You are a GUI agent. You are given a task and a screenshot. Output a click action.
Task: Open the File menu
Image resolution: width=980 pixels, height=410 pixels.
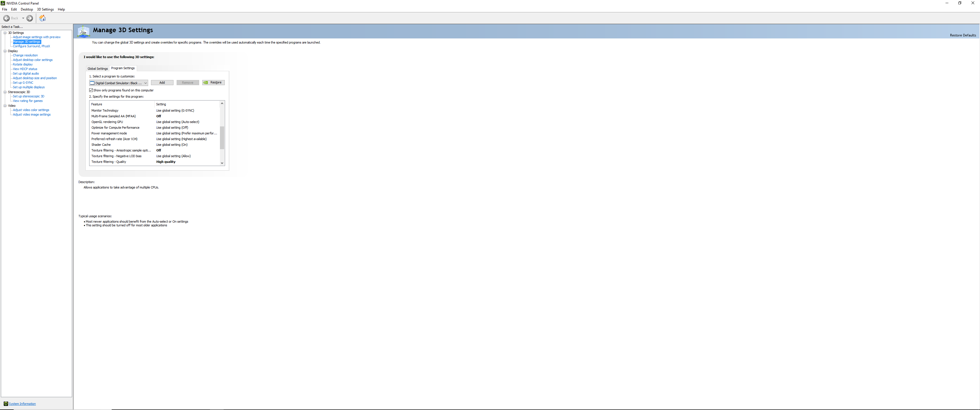5,9
